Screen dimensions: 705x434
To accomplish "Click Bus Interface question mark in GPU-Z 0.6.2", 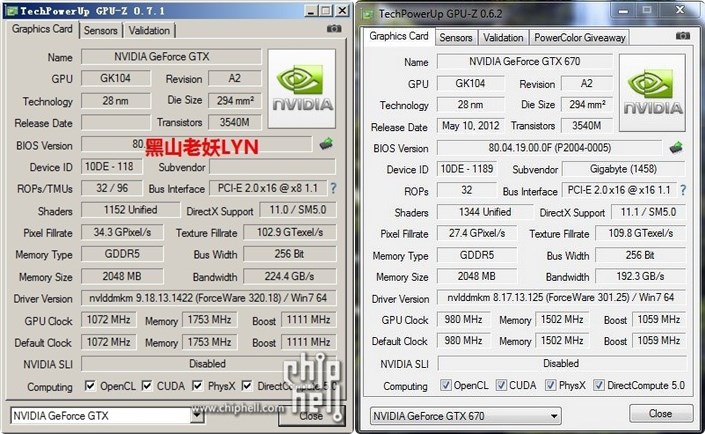I will point(683,190).
